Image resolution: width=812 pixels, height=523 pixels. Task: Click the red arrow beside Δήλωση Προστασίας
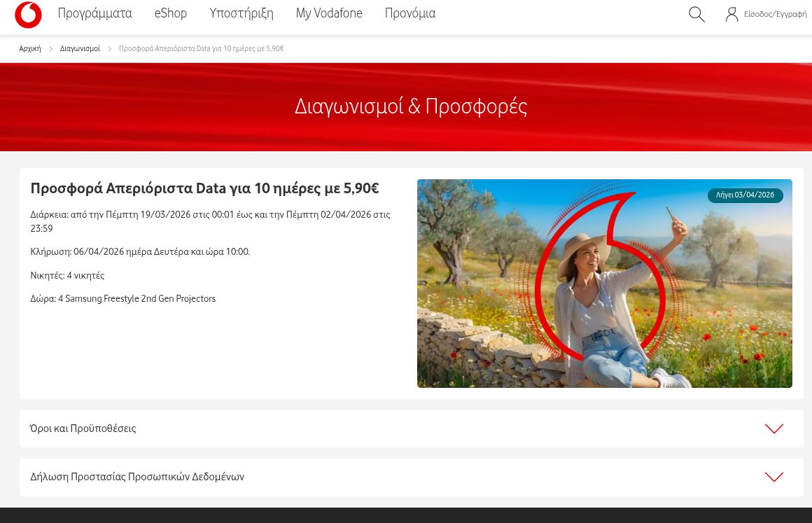[x=773, y=477]
